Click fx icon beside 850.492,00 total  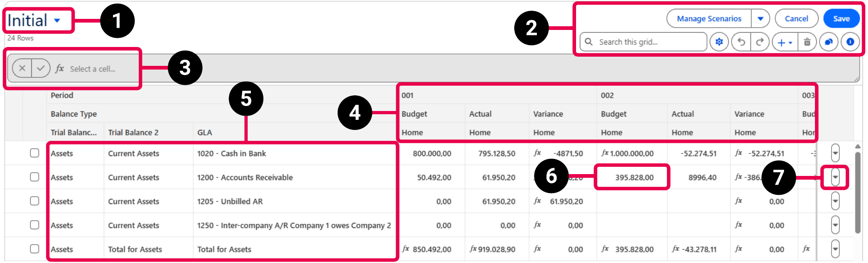(x=405, y=249)
